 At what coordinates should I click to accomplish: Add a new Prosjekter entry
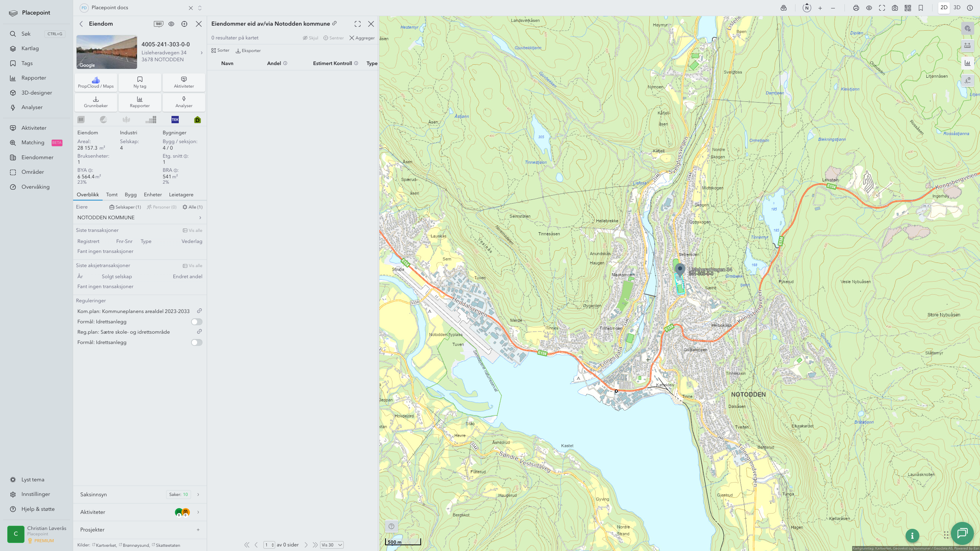[x=198, y=530]
